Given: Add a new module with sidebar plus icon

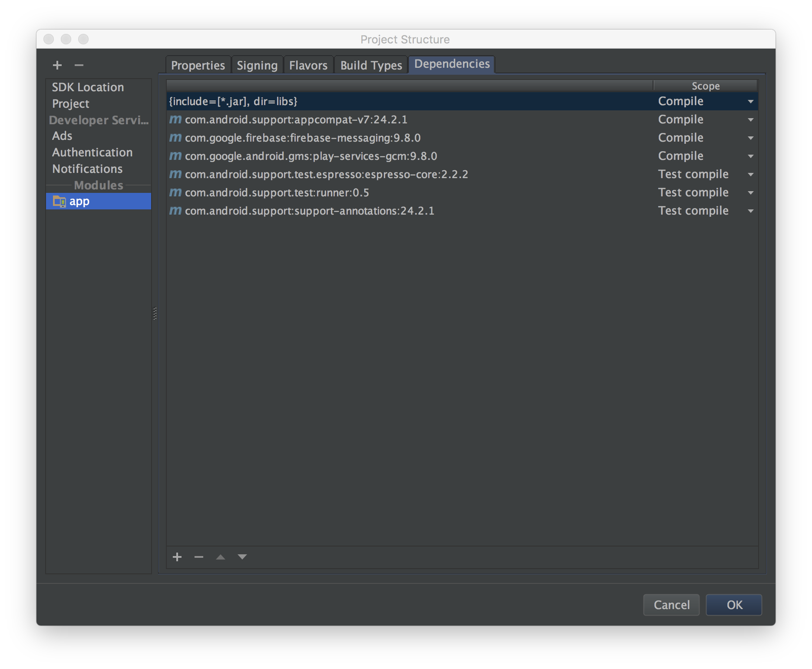Looking at the screenshot, I should point(57,65).
